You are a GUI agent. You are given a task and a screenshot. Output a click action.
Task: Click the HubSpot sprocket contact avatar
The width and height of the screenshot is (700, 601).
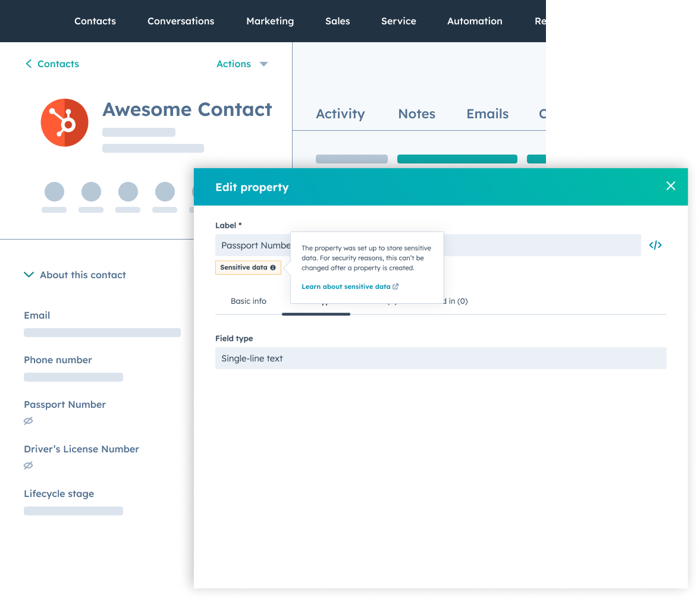click(x=64, y=122)
